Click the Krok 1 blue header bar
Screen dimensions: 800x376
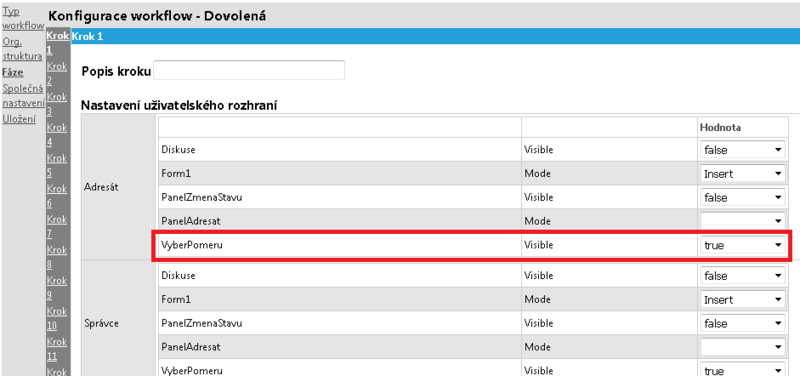[435, 37]
